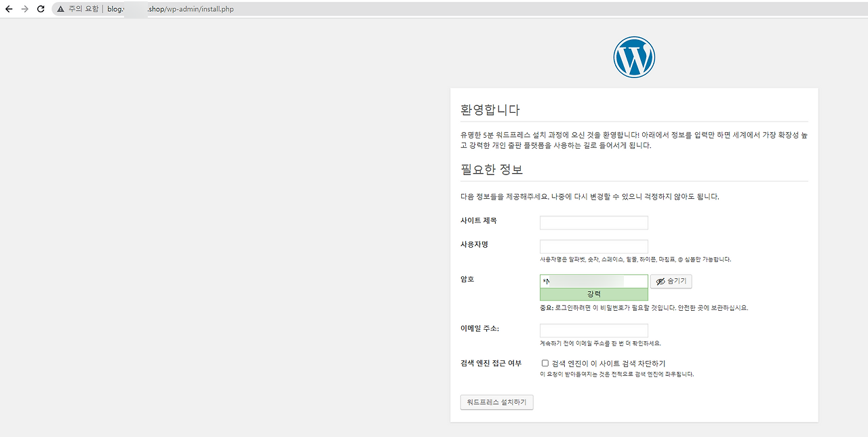Click the browser forward arrow

tap(25, 9)
